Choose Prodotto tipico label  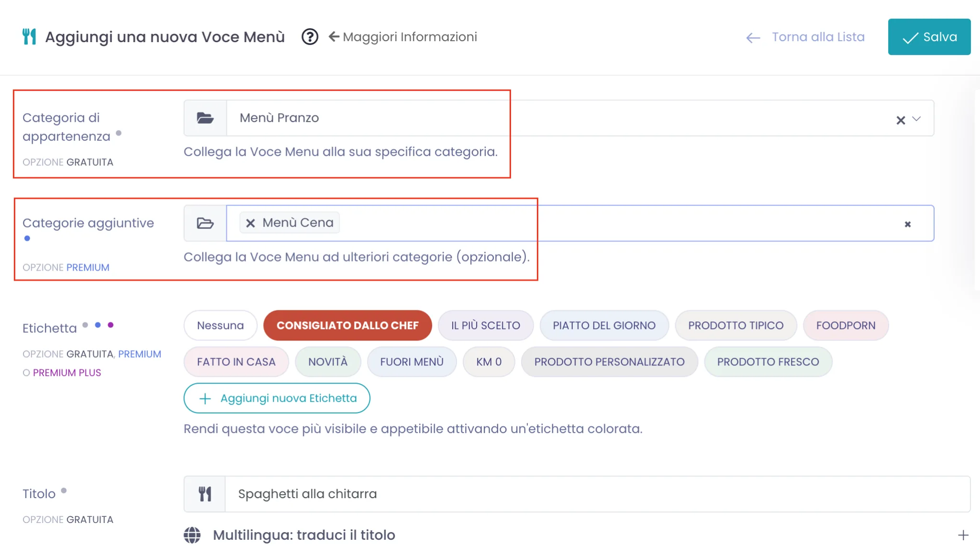[x=736, y=326]
